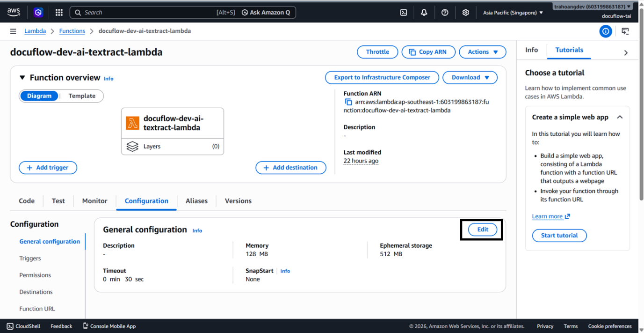
Task: Click the purple hexagon shortcut icon
Action: pyautogui.click(x=38, y=13)
